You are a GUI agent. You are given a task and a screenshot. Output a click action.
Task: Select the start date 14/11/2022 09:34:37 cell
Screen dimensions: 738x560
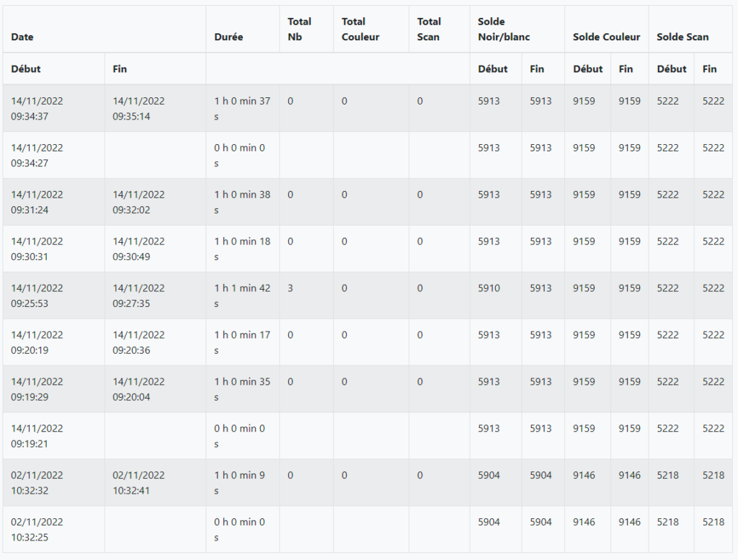pyautogui.click(x=37, y=108)
